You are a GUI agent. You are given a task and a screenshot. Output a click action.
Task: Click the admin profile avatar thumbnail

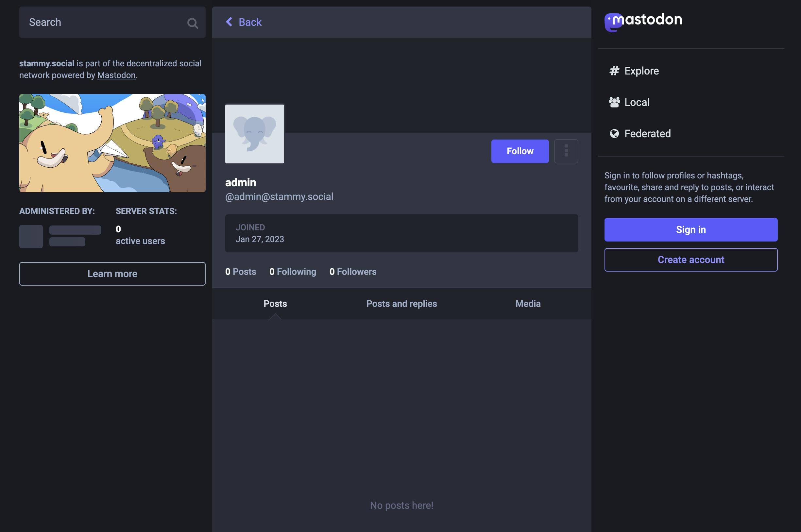[x=254, y=134]
